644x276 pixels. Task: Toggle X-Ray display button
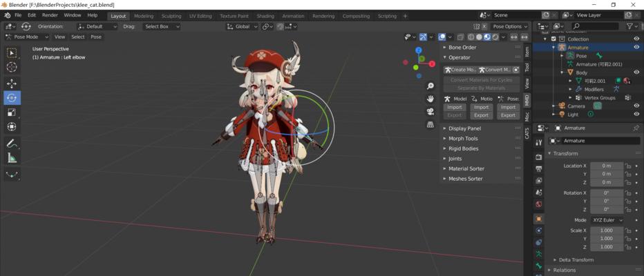click(x=461, y=37)
